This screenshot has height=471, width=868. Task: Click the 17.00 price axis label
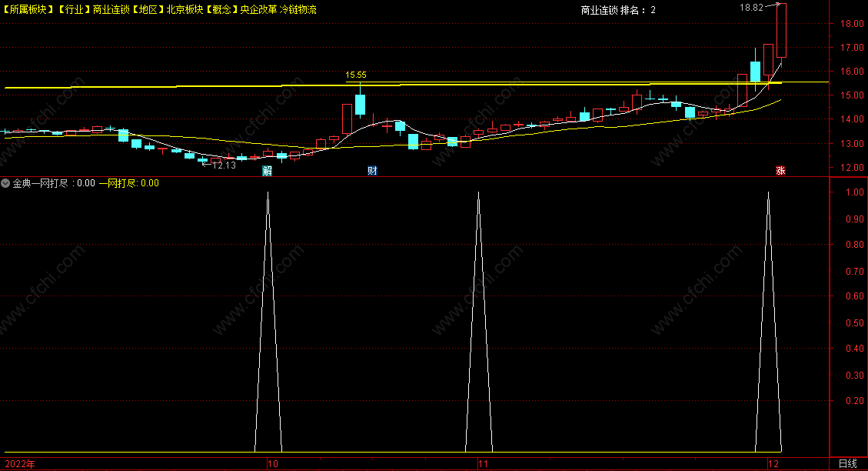click(852, 48)
